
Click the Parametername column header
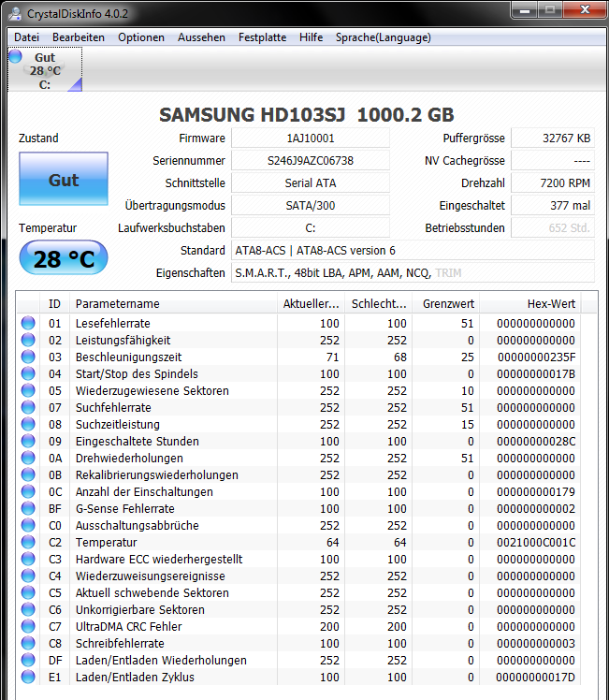(x=173, y=304)
